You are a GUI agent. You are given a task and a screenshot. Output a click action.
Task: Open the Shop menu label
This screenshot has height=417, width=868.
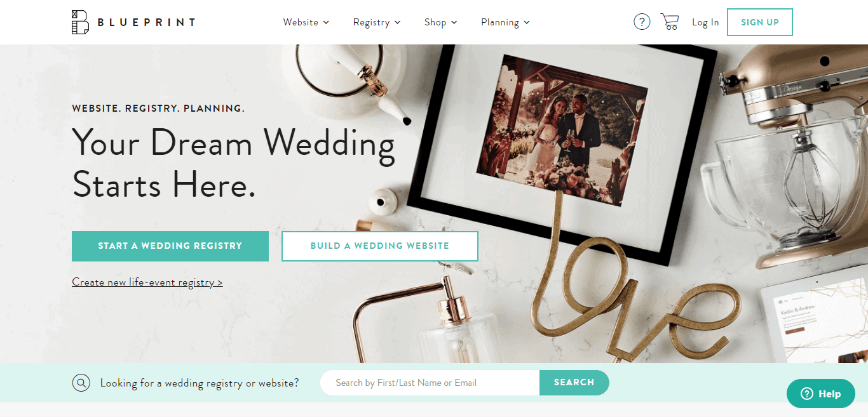[x=435, y=22]
